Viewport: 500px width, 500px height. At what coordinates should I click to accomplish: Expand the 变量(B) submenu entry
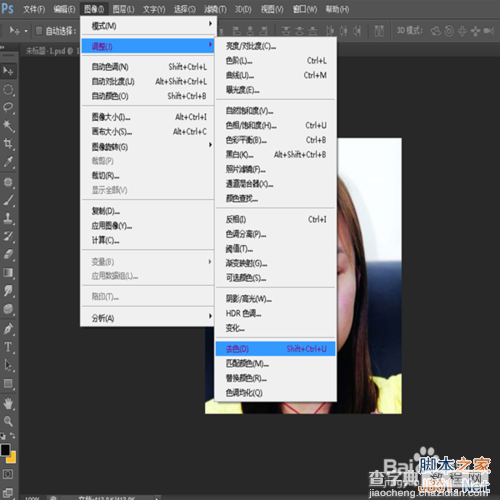(149, 262)
